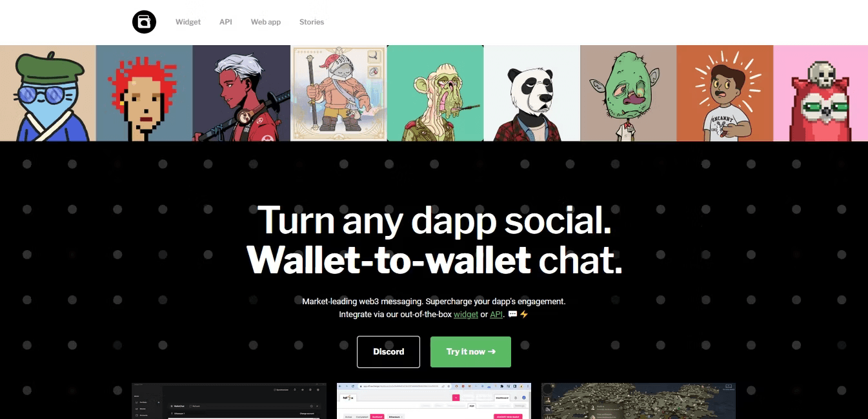The width and height of the screenshot is (868, 419).
Task: Select the blue cat with beret avatar
Action: tap(48, 93)
